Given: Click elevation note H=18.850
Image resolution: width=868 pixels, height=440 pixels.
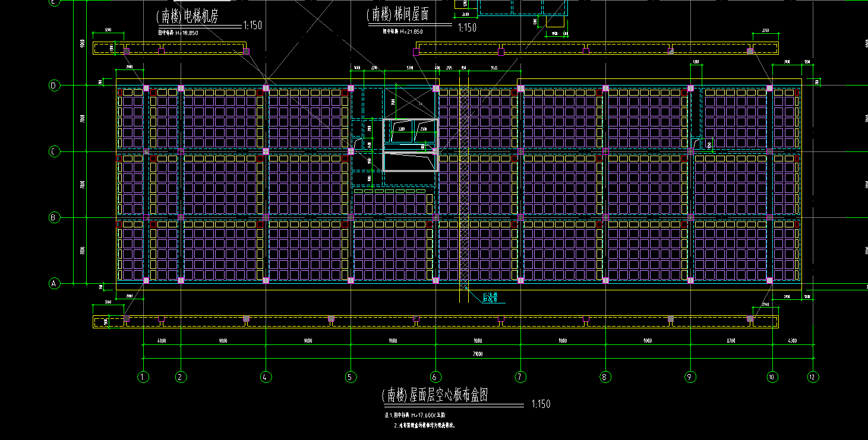Looking at the screenshot, I should click(178, 33).
